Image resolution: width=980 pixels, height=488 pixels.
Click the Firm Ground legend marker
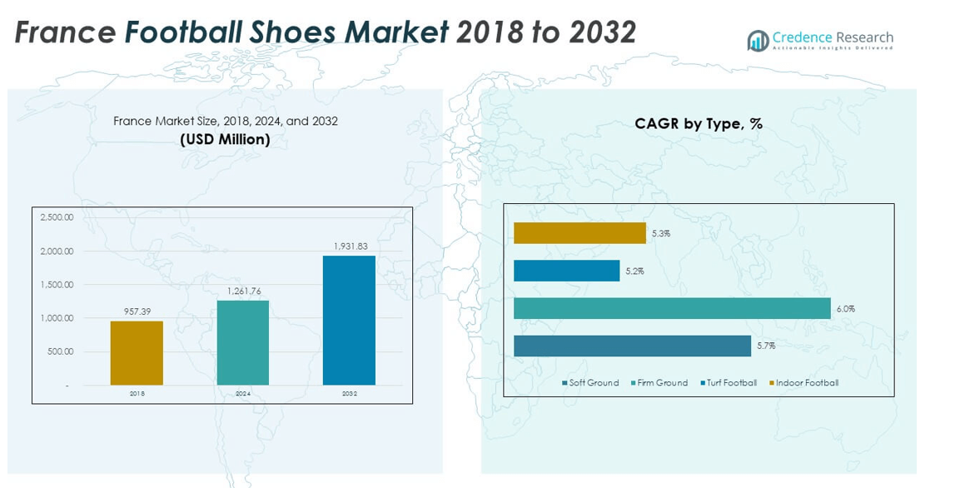point(632,383)
